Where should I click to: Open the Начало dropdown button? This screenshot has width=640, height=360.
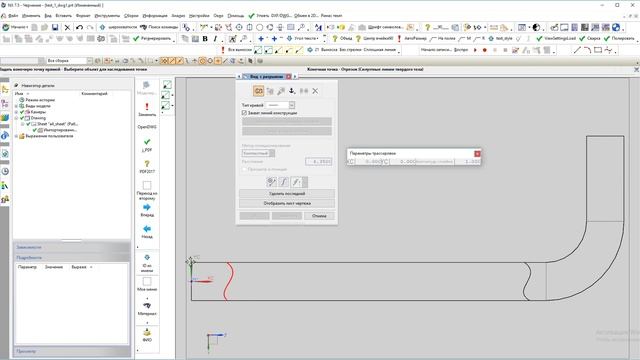coord(15,27)
